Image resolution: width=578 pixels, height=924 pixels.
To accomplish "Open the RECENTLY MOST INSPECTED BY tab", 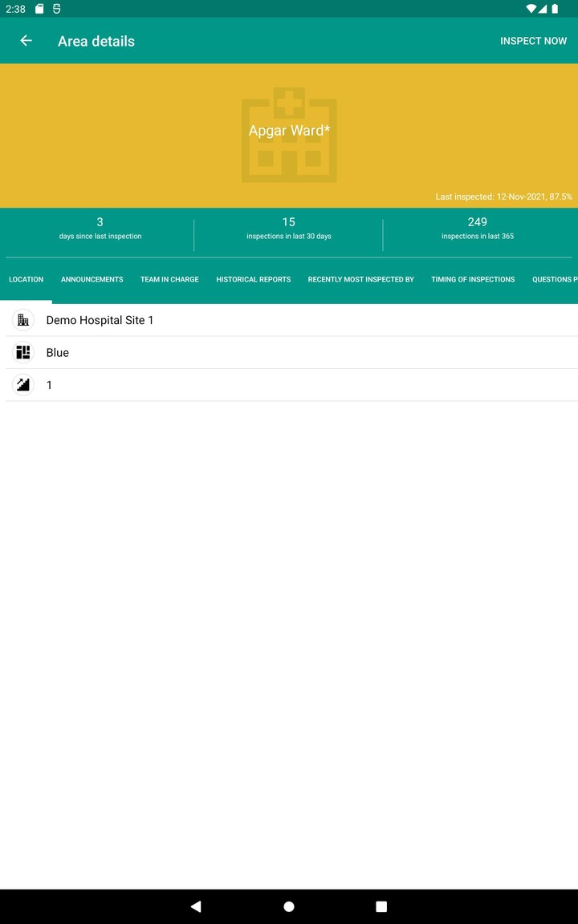I will pos(361,279).
